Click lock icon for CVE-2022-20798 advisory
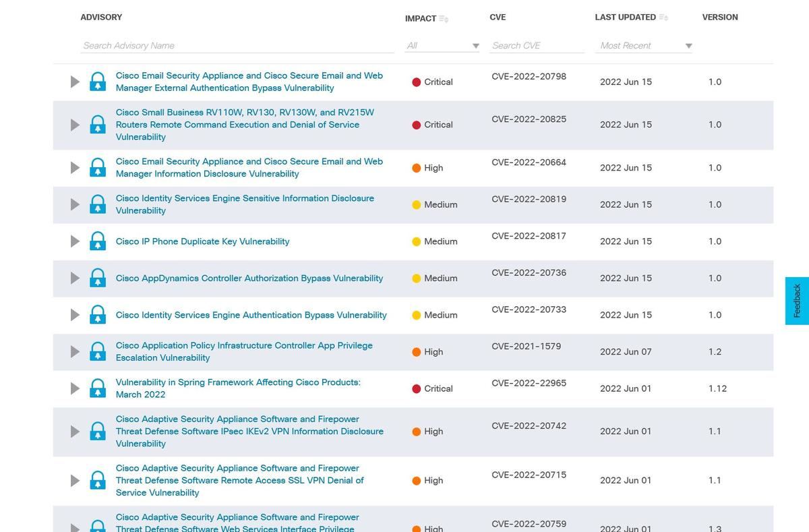Screen dimensions: 809x532 (x=98, y=82)
